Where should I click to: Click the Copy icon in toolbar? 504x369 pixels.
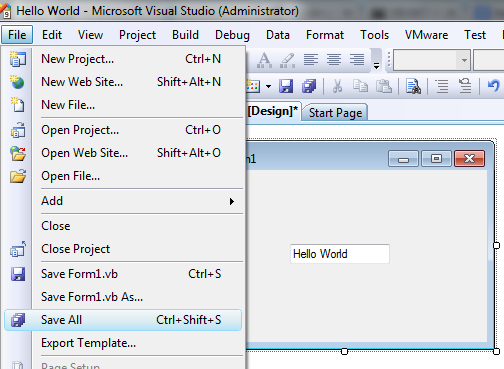pyautogui.click(x=360, y=86)
